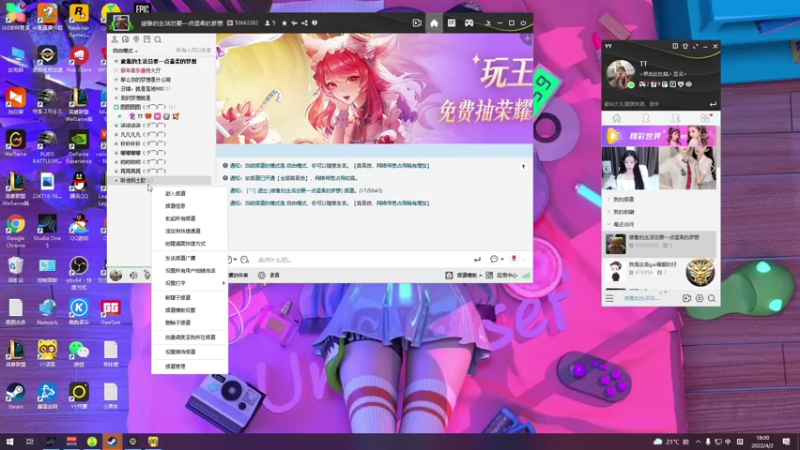
Task: Click the flower gift icon in the chat bar
Action: [x=514, y=259]
